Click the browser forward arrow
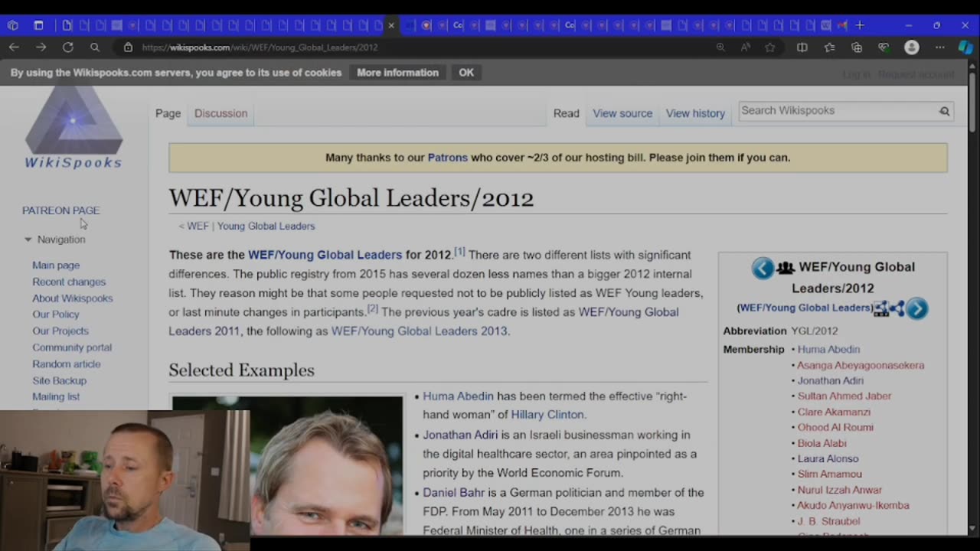 pyautogui.click(x=41, y=47)
